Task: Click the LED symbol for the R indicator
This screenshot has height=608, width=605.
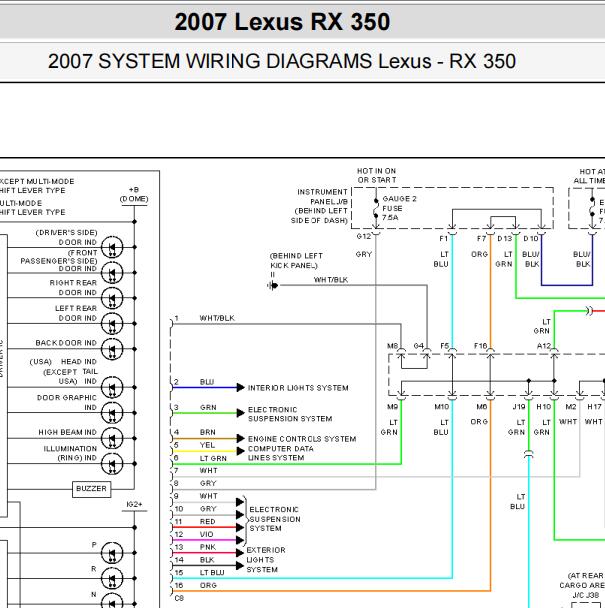Action: tap(112, 578)
